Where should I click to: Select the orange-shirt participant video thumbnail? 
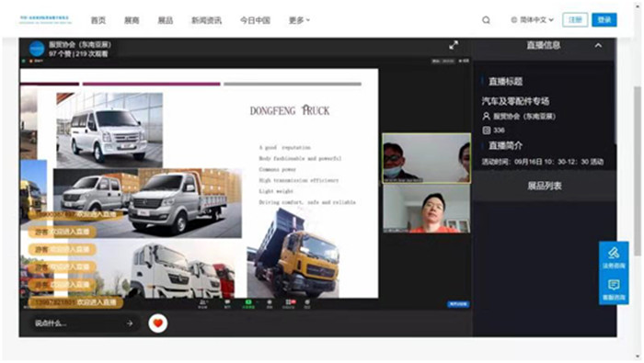click(427, 209)
